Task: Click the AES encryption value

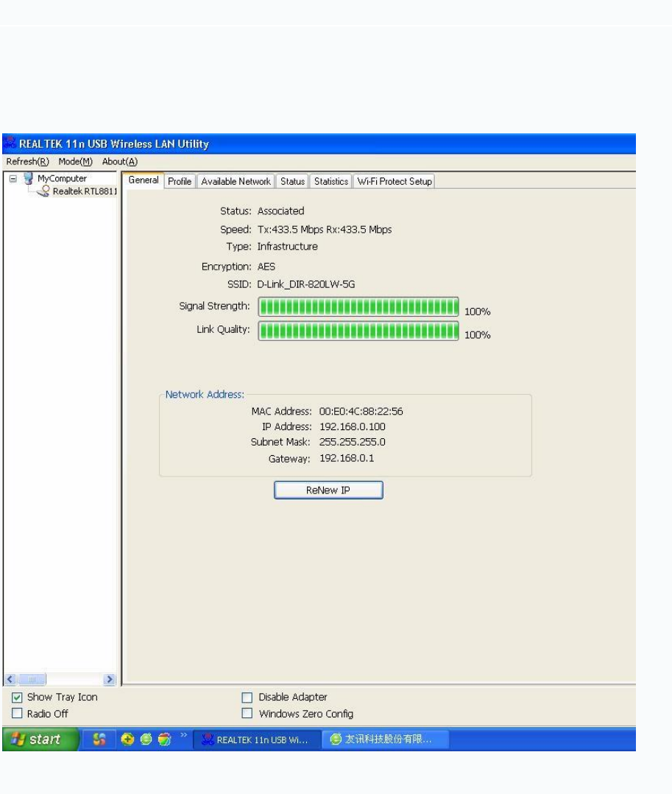Action: coord(266,267)
